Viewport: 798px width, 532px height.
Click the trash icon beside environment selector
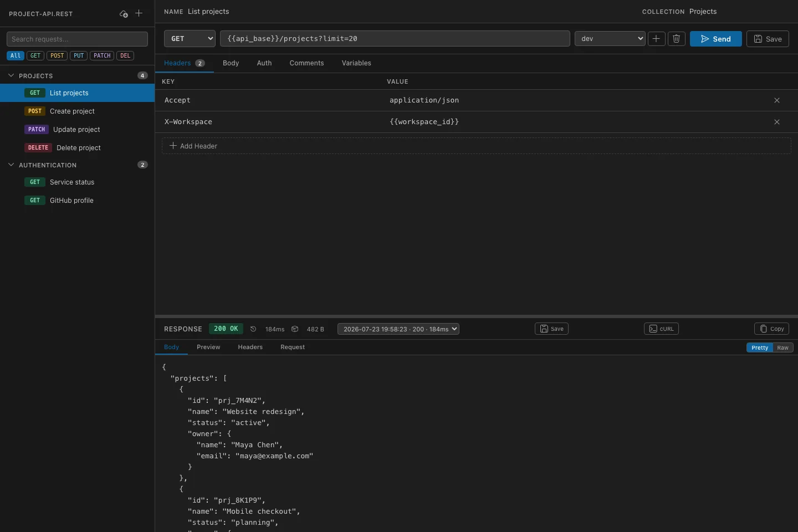[x=677, y=39]
